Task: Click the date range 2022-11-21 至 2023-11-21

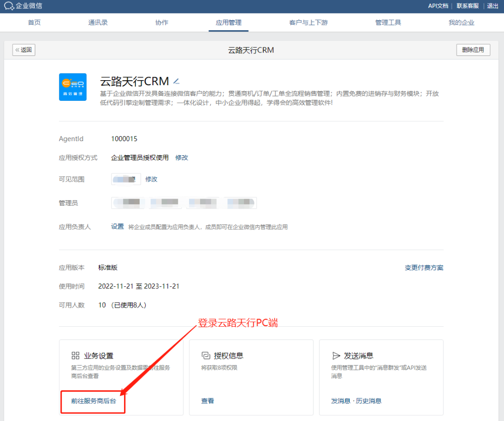Action: tap(139, 286)
